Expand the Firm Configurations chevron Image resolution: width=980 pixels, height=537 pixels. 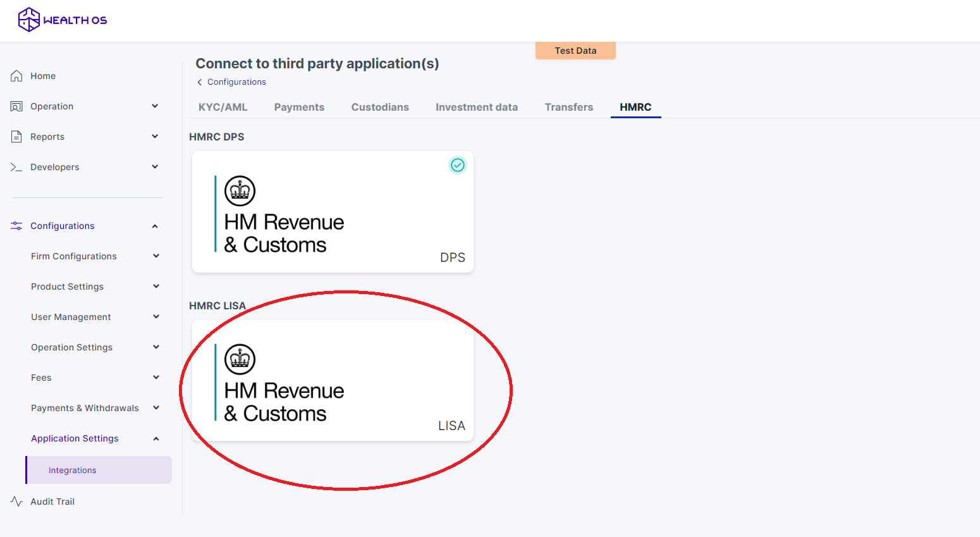point(156,256)
